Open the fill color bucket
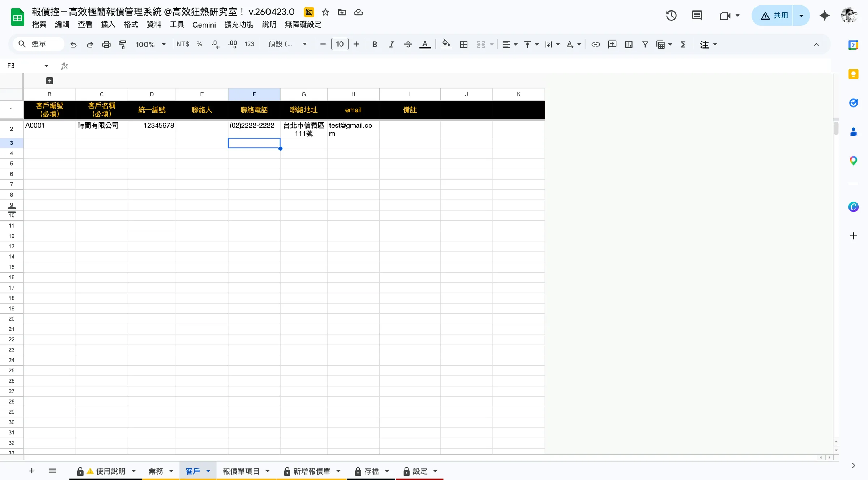 point(446,44)
